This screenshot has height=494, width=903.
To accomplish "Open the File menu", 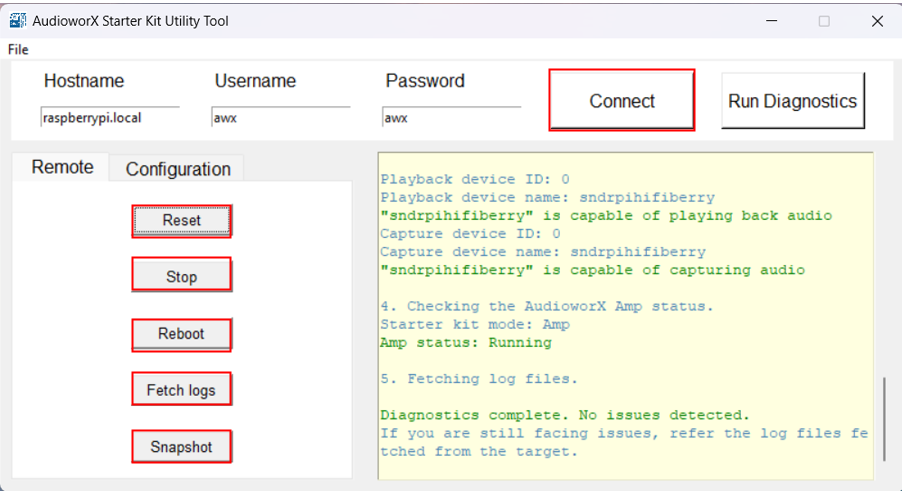I will pyautogui.click(x=18, y=50).
